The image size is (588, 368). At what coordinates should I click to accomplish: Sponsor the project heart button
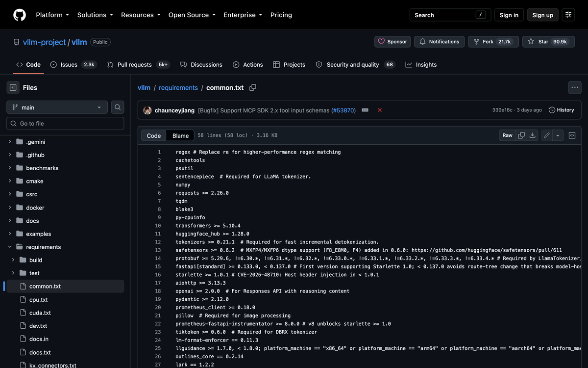point(393,42)
